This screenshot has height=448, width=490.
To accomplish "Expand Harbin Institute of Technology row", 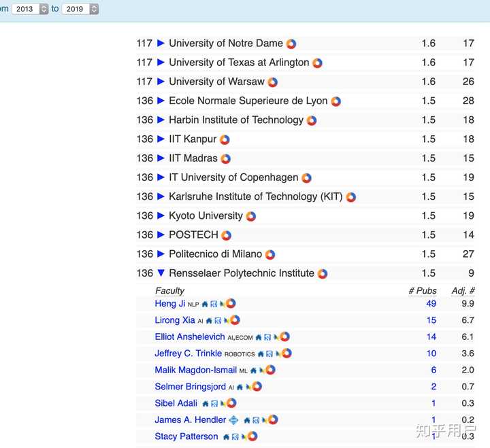I will click(x=161, y=120).
